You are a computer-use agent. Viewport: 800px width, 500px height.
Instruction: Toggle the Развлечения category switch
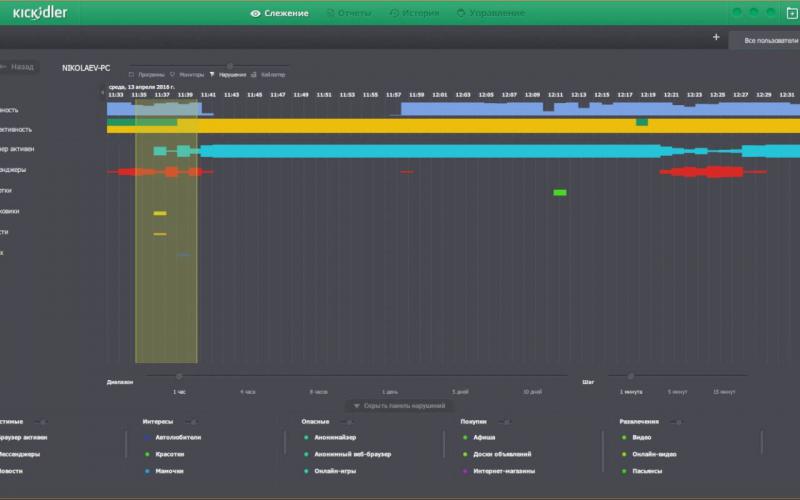pos(677,421)
